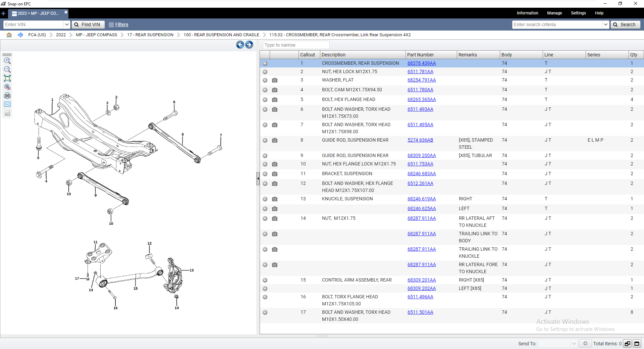
Task: Click 17 - REAR SUSPENSION breadcrumb
Action: tap(150, 35)
